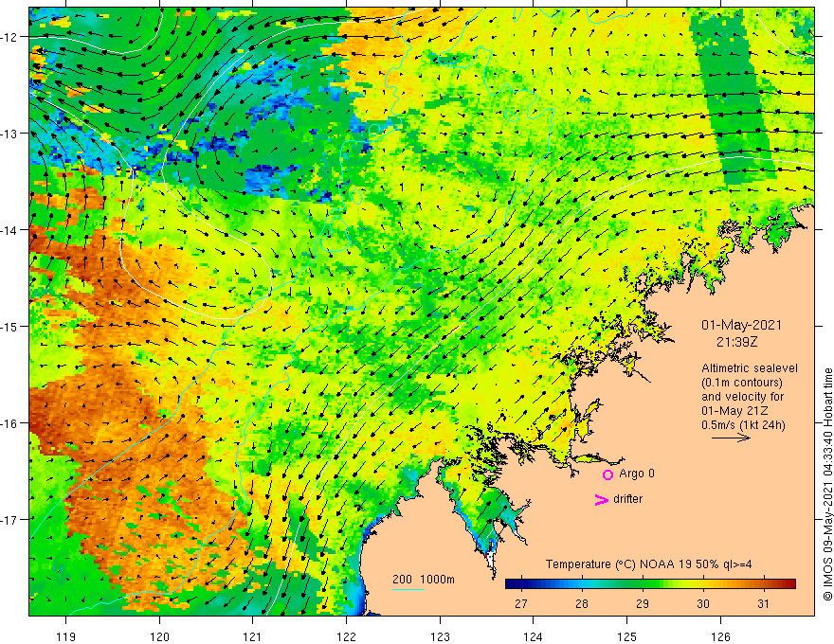Click the magenta drifter arrow symbol
This screenshot has height=644, width=834.
[602, 499]
